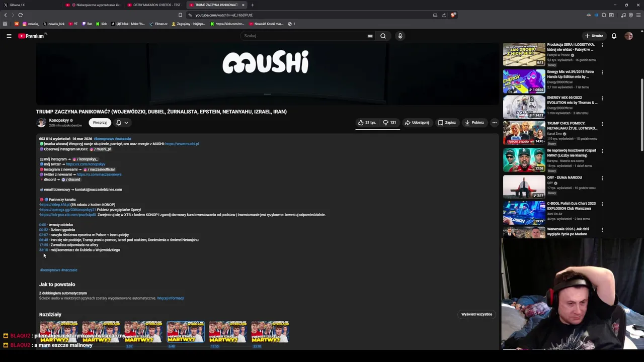The width and height of the screenshot is (644, 362).
Task: Open YouTube notifications bell
Action: pyautogui.click(x=614, y=36)
